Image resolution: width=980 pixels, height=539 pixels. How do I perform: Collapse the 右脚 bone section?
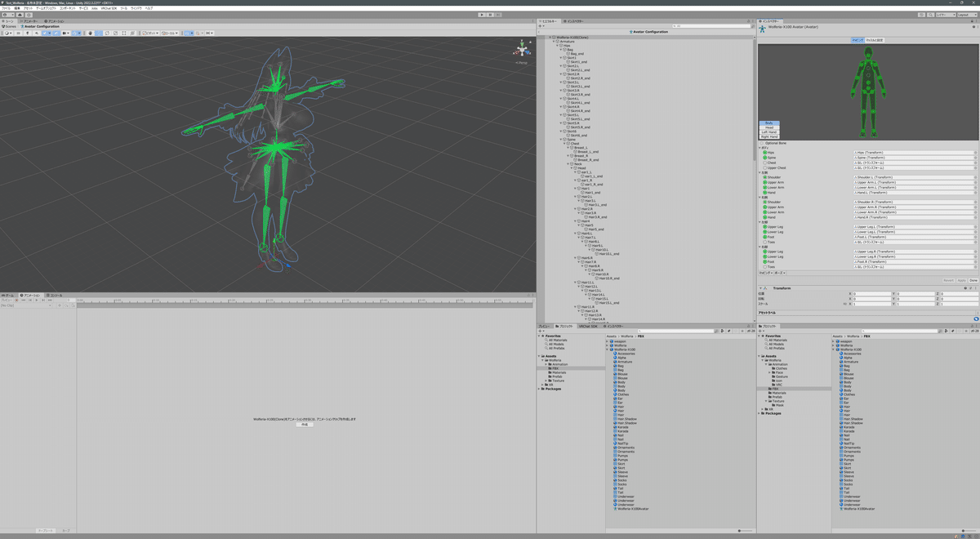[759, 247]
